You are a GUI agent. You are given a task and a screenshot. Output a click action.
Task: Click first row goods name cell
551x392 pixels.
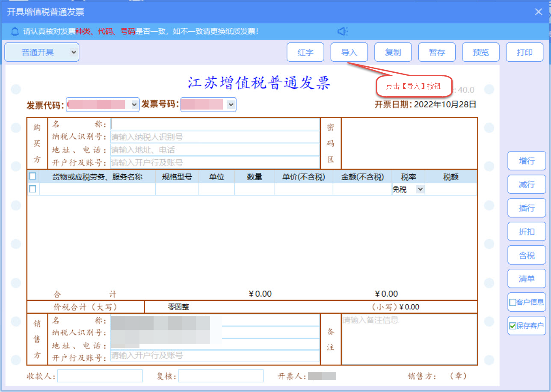pos(98,189)
